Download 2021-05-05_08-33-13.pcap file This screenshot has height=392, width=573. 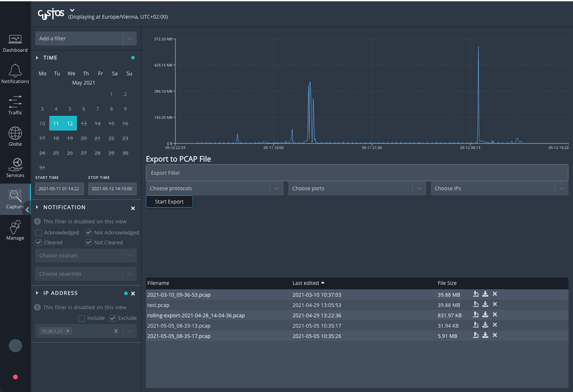click(485, 325)
